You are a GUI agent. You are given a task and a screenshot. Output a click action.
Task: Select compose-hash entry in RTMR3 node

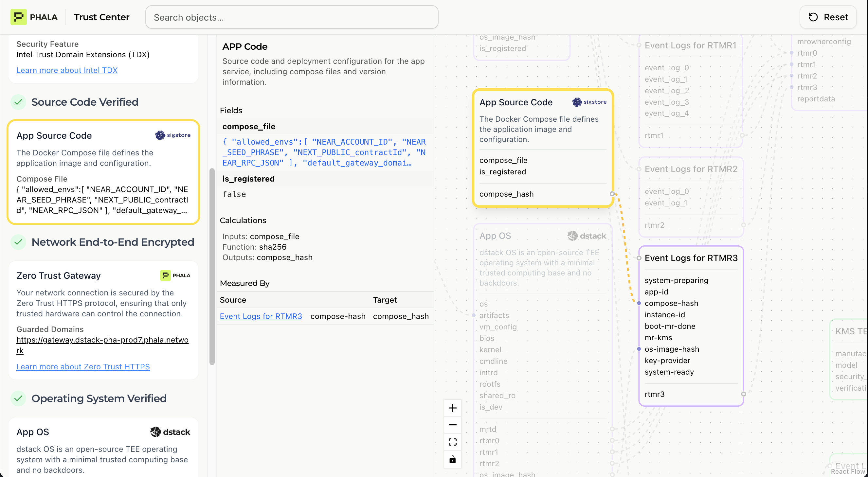pos(671,303)
